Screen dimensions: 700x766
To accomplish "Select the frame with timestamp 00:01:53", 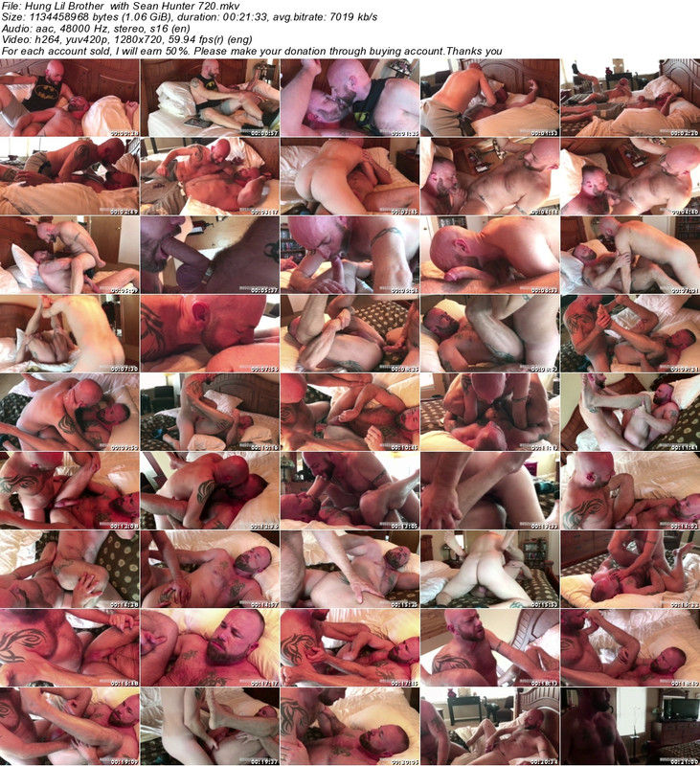I will point(489,98).
